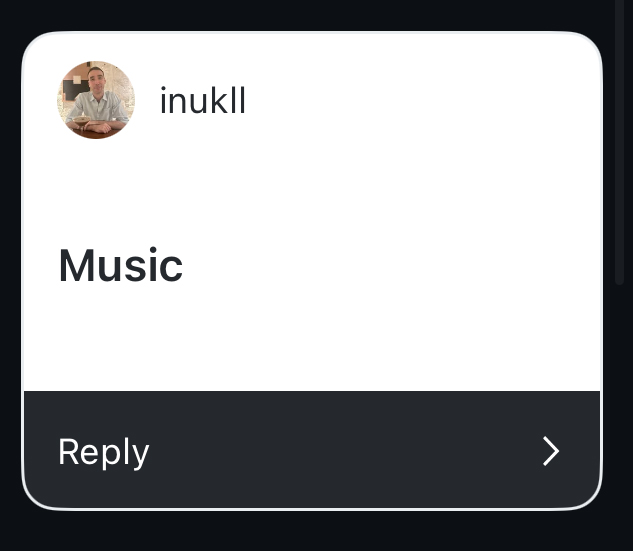Click the "inukll" name text
Image resolution: width=633 pixels, height=551 pixels.
203,101
